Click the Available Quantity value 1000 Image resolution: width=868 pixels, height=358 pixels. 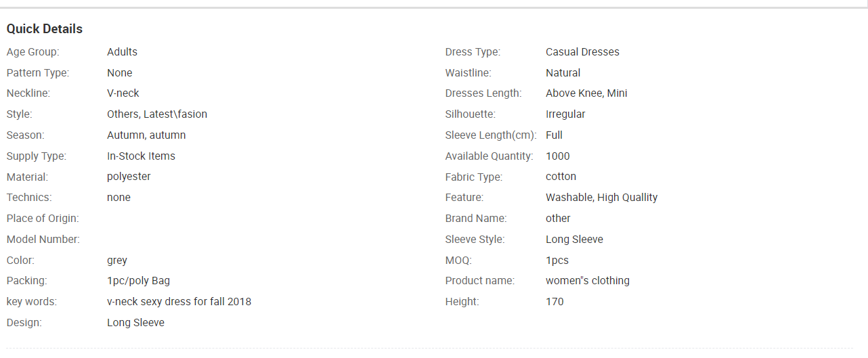click(558, 156)
